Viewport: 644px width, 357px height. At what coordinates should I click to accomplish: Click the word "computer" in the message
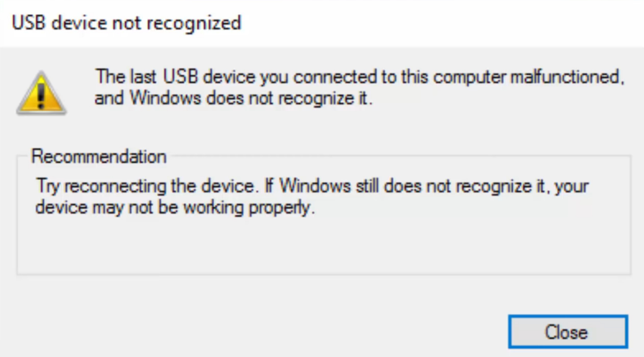pyautogui.click(x=469, y=77)
